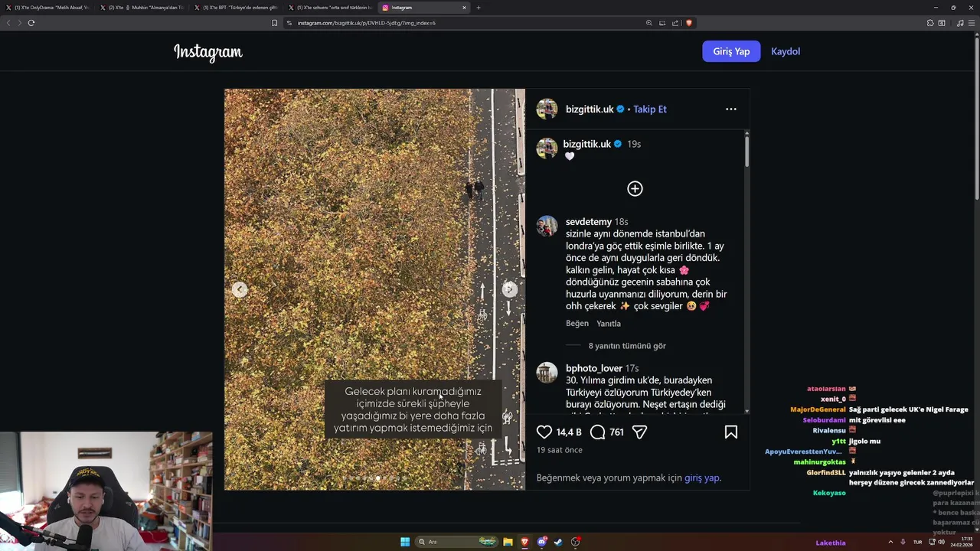This screenshot has width=980, height=551.
Task: Click the zoom magnifier icon in the address bar
Action: point(649,23)
